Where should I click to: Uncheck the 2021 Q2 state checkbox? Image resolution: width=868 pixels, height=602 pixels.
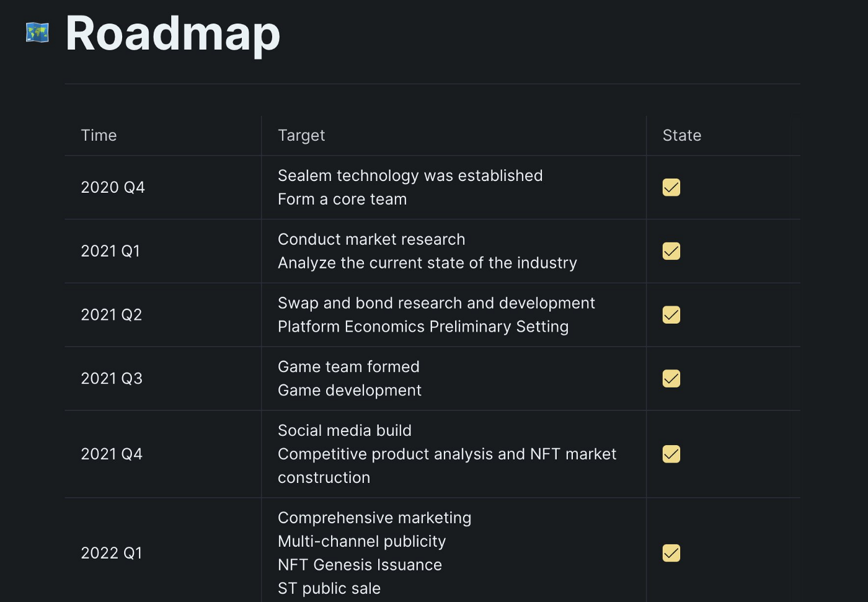pyautogui.click(x=671, y=315)
